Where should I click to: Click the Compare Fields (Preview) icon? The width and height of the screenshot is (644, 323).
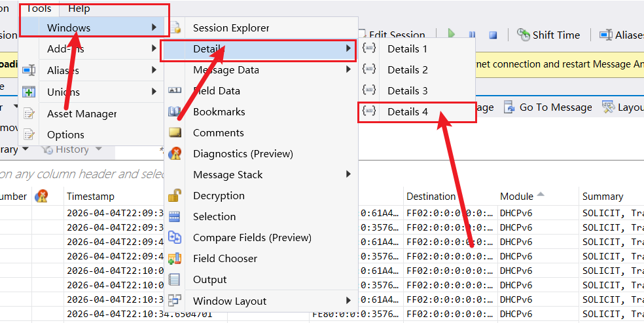point(175,237)
